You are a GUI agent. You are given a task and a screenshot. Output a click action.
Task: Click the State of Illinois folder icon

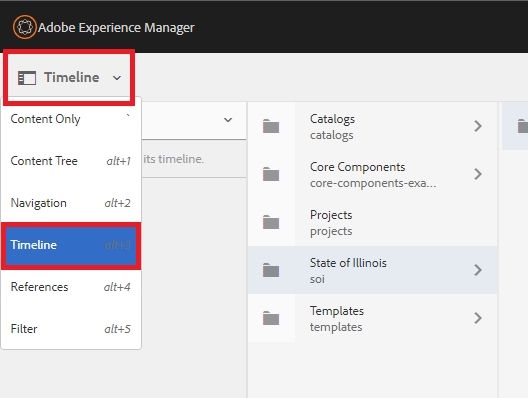[x=271, y=270]
